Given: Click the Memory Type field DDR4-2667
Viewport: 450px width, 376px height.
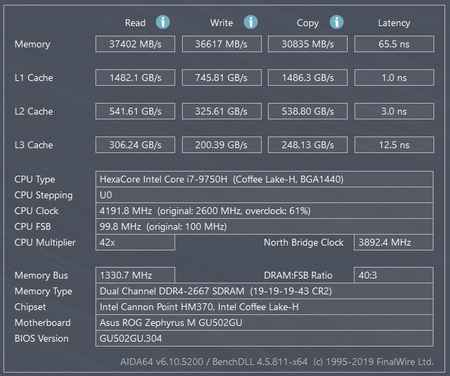Looking at the screenshot, I should (x=264, y=291).
